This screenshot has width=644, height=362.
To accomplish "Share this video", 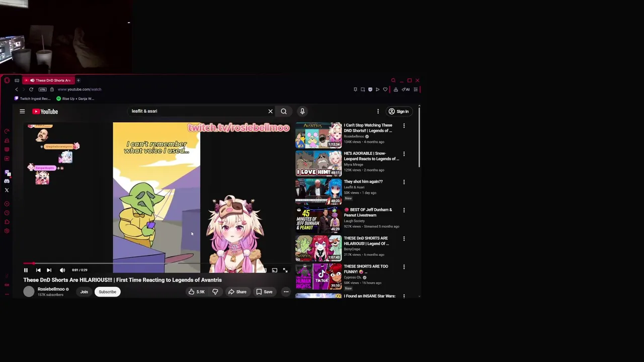I will [x=237, y=292].
